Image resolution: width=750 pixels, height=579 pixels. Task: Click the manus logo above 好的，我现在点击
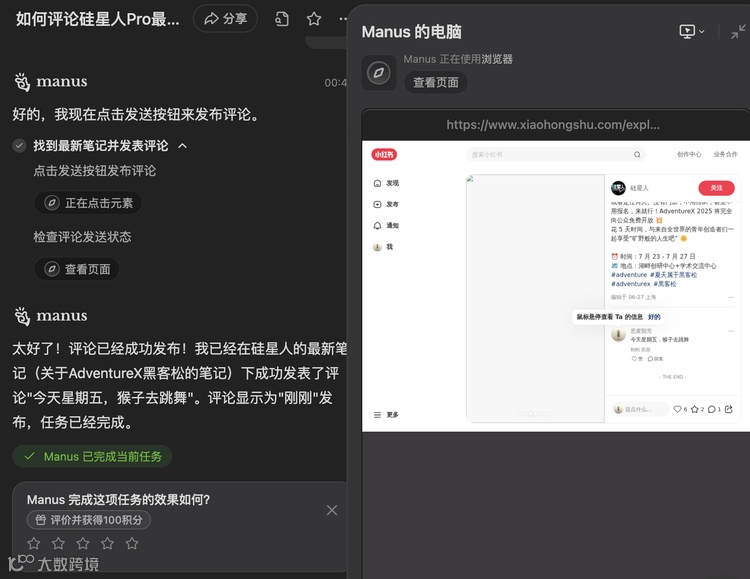[51, 81]
